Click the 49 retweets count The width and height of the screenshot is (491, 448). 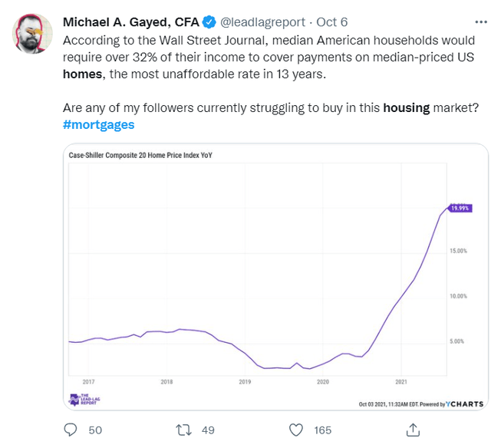[207, 430]
